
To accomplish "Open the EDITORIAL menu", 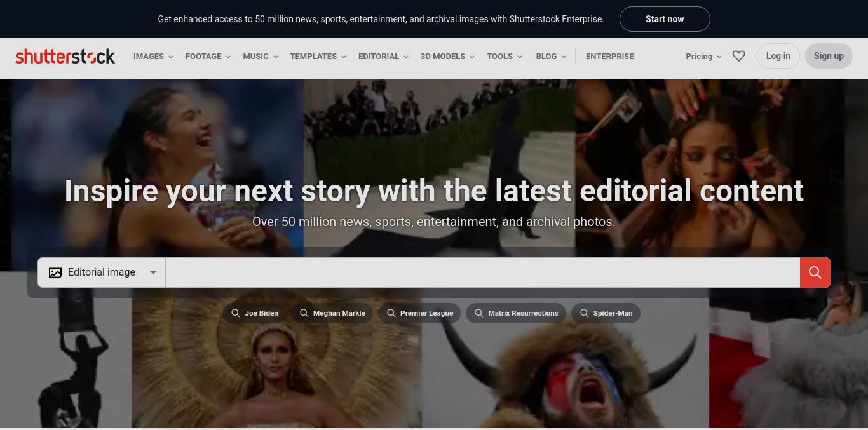I will 383,56.
